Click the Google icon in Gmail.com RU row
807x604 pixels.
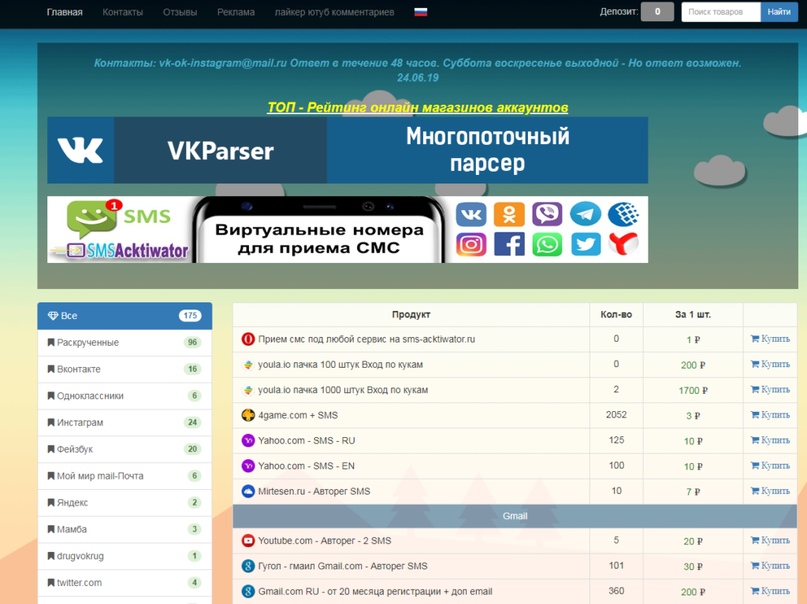[x=248, y=591]
